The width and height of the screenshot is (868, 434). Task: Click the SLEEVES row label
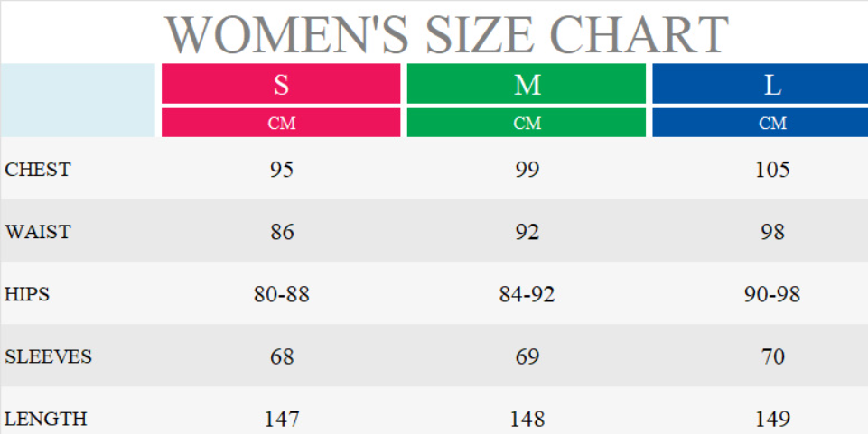point(49,356)
